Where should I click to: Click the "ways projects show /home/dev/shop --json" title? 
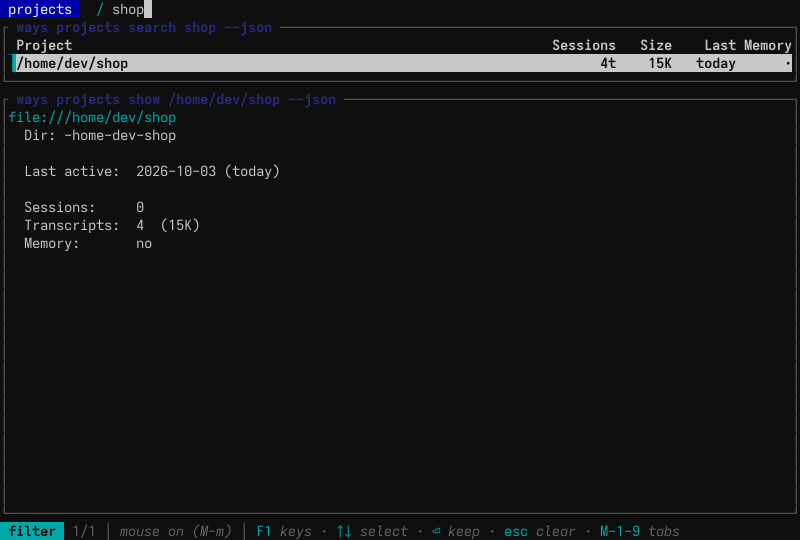coord(176,100)
